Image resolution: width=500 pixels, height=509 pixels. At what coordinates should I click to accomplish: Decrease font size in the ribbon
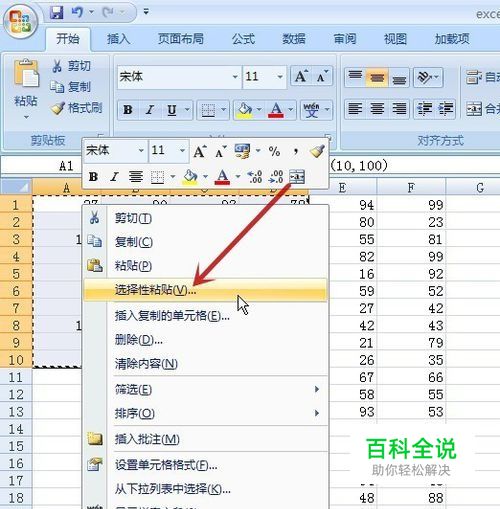pyautogui.click(x=322, y=76)
